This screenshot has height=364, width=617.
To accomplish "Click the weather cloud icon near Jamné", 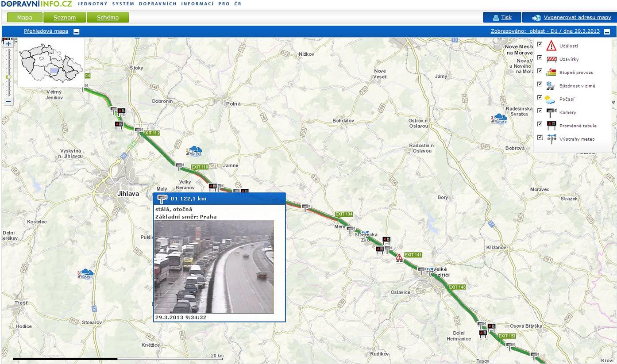I will click(194, 151).
